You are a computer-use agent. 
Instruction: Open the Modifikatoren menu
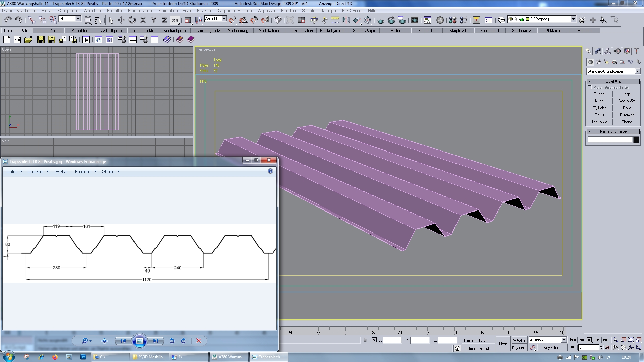(141, 10)
